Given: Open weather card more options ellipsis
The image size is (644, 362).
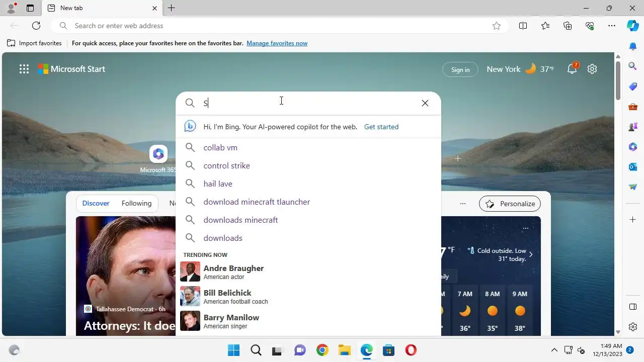Looking at the screenshot, I should tap(525, 228).
